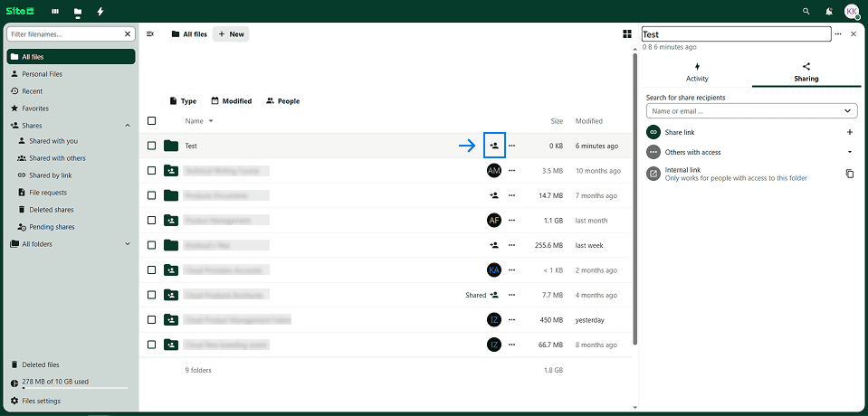Click the search magnifier in top bar
This screenshot has width=868, height=416.
[x=806, y=12]
